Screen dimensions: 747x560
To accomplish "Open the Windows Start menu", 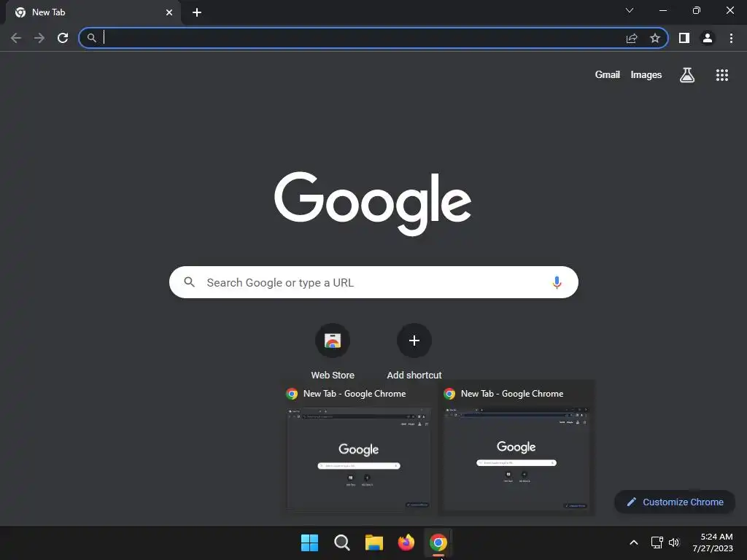I will [x=309, y=542].
